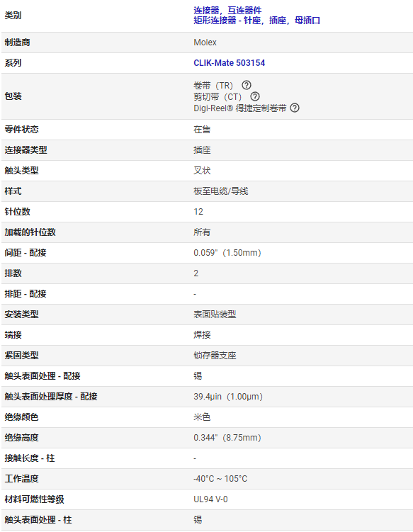Click the thickness value 39.4µin (1.00µm)
This screenshot has width=413, height=532.
(x=228, y=396)
